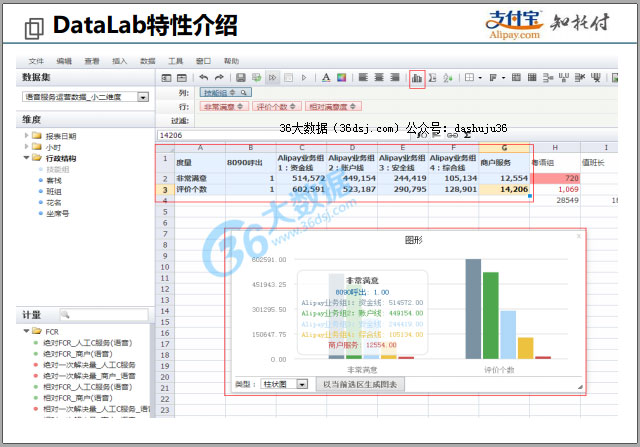Select column header G
The width and height of the screenshot is (640, 447).
(504, 147)
